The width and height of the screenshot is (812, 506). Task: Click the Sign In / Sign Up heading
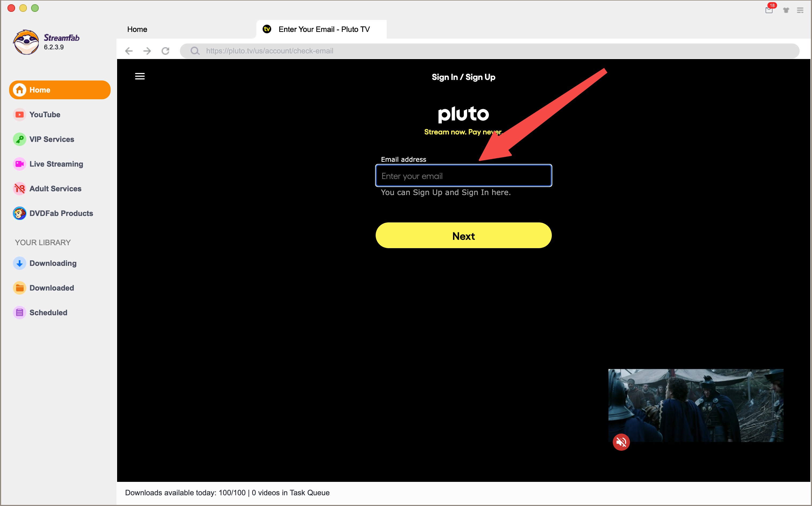point(463,77)
